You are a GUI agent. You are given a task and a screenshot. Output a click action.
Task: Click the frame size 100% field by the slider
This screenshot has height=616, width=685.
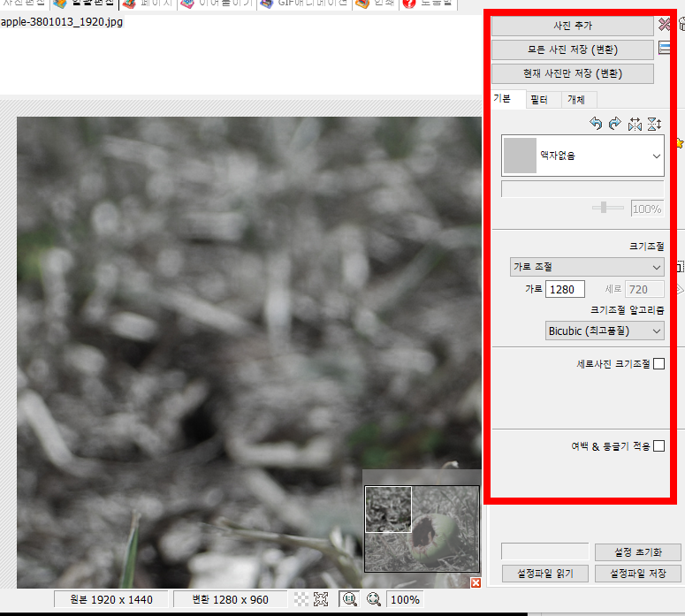(647, 209)
